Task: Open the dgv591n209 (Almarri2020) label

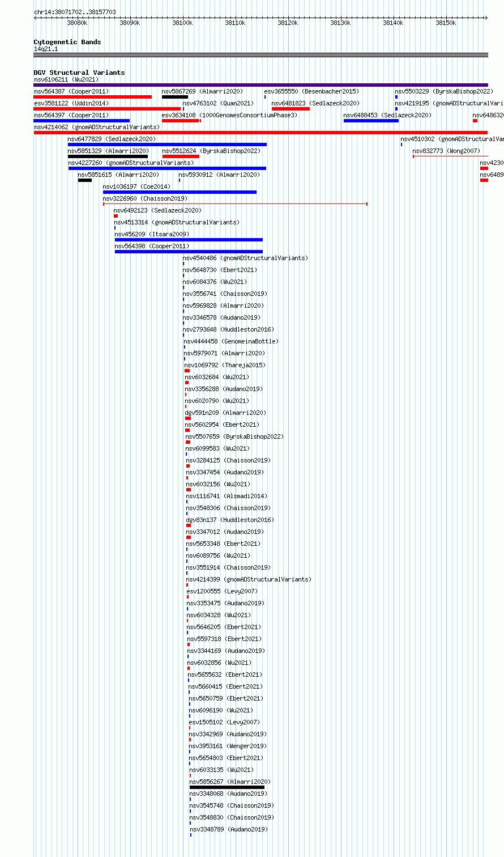Action: click(x=225, y=413)
